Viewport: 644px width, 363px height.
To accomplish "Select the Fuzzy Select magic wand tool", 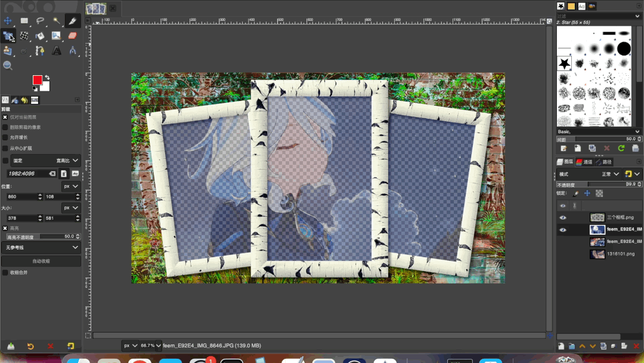I will (56, 20).
